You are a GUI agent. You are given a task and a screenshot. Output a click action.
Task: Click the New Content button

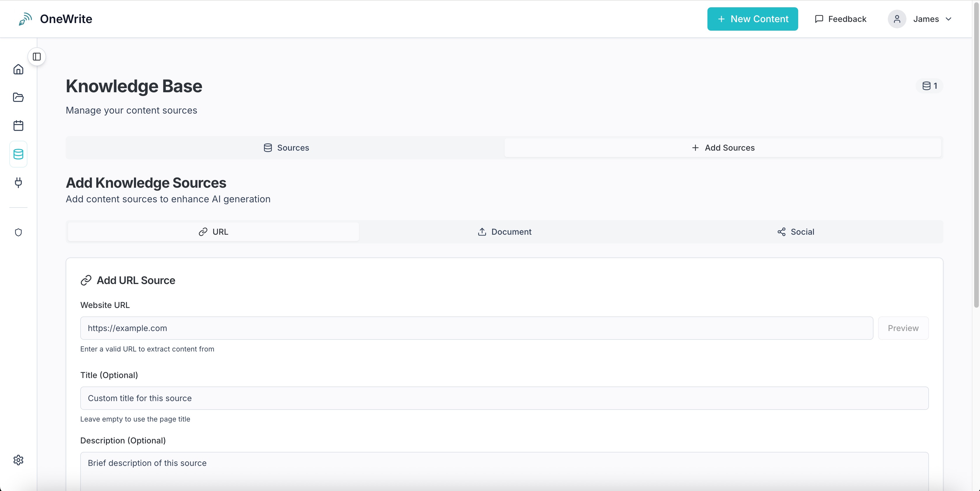tap(752, 19)
